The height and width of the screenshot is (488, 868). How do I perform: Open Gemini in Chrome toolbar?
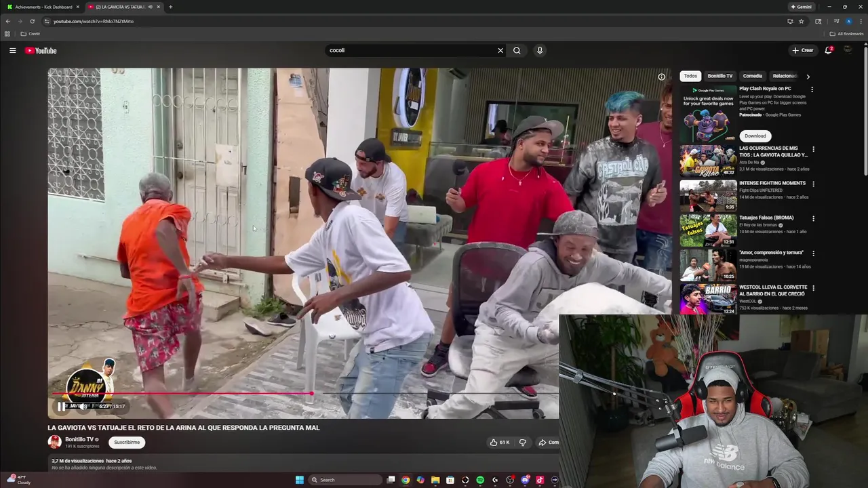[801, 7]
